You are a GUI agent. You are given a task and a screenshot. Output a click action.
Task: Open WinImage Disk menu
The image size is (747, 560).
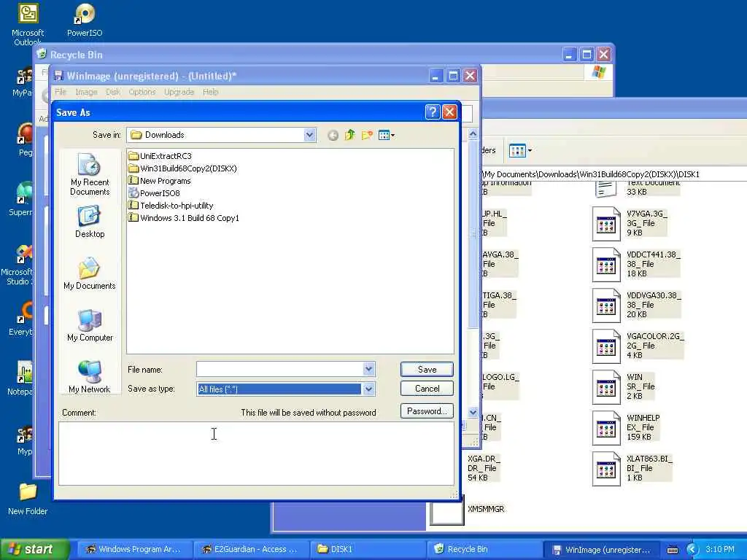[113, 92]
